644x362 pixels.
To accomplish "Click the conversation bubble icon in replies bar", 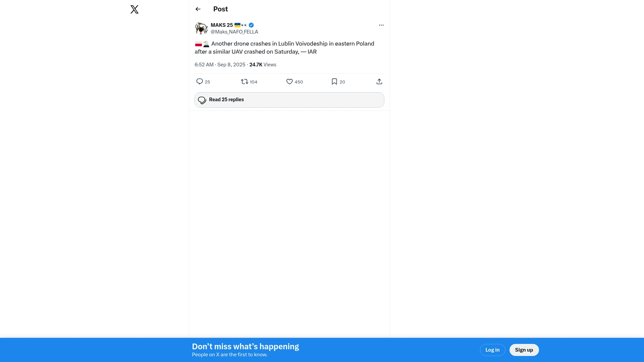I will coord(202,100).
